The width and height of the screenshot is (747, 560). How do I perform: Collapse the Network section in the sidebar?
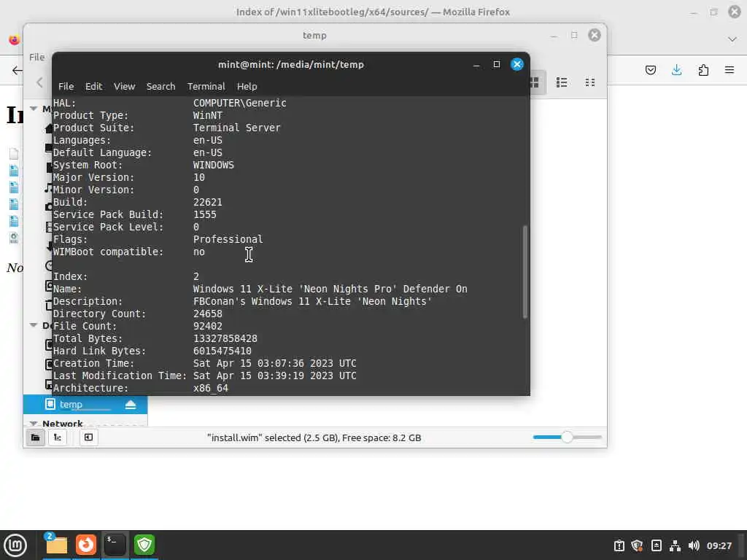pyautogui.click(x=34, y=424)
